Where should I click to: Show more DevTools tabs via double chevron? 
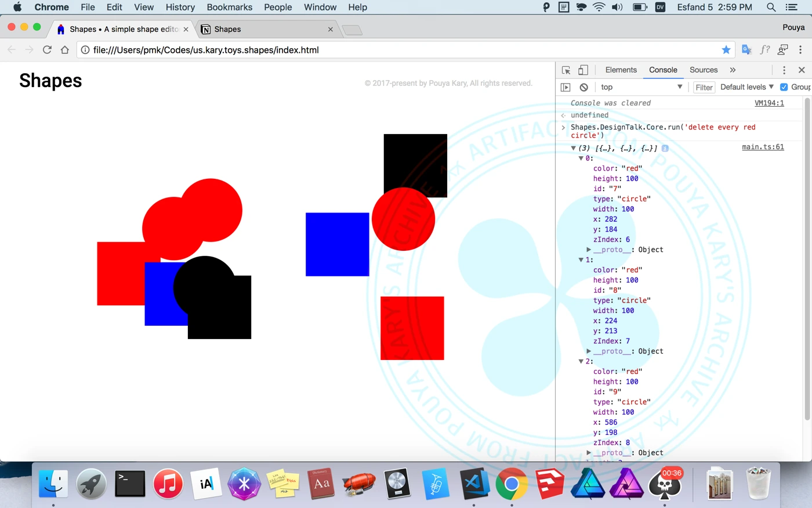point(733,70)
